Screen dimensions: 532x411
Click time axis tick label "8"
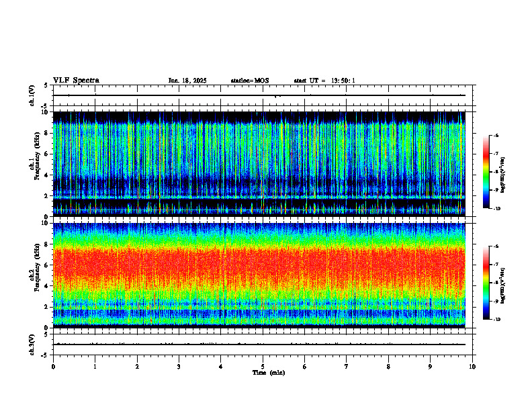(x=388, y=367)
